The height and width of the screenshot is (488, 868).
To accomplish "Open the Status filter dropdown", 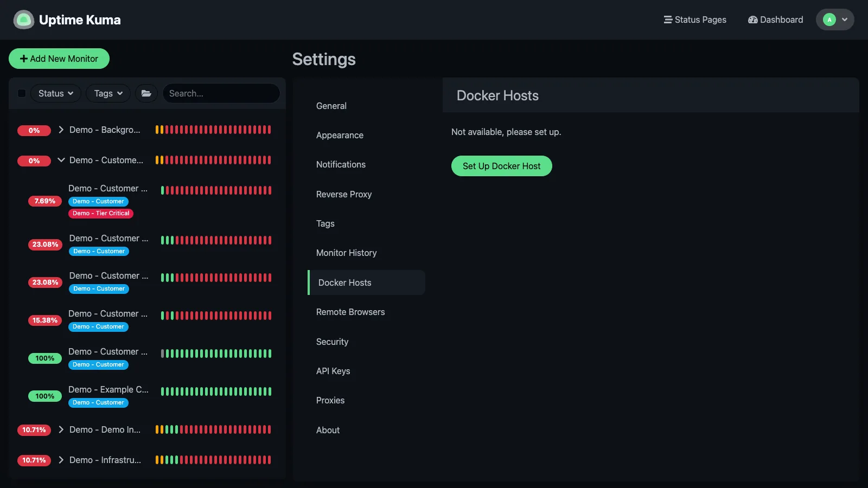I will click(x=56, y=93).
